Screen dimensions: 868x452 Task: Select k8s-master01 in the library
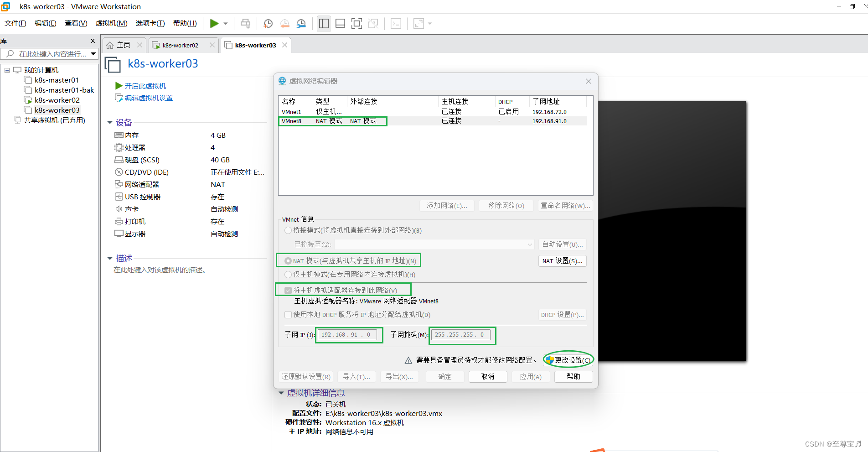point(57,80)
